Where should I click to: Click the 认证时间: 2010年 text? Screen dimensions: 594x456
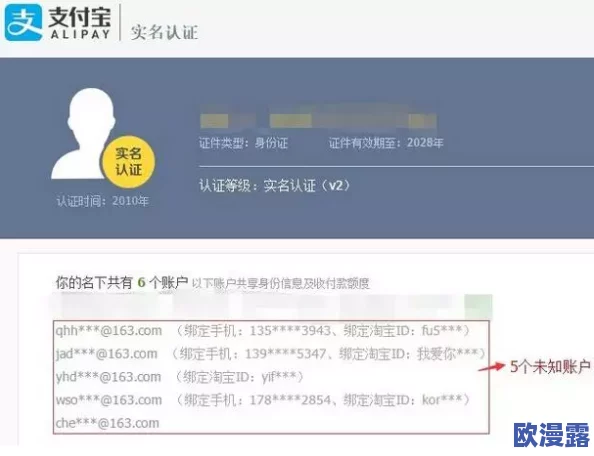pyautogui.click(x=102, y=201)
